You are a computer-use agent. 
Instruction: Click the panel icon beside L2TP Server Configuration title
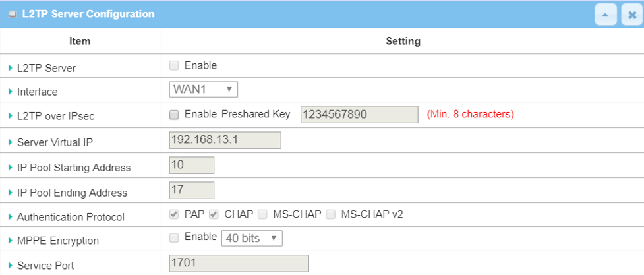coord(13,14)
